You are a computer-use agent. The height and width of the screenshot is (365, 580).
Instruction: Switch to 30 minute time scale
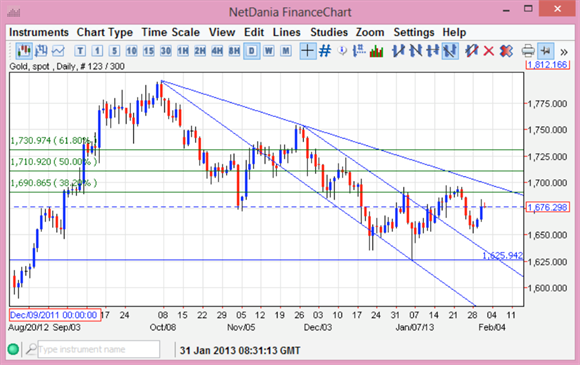pos(166,51)
